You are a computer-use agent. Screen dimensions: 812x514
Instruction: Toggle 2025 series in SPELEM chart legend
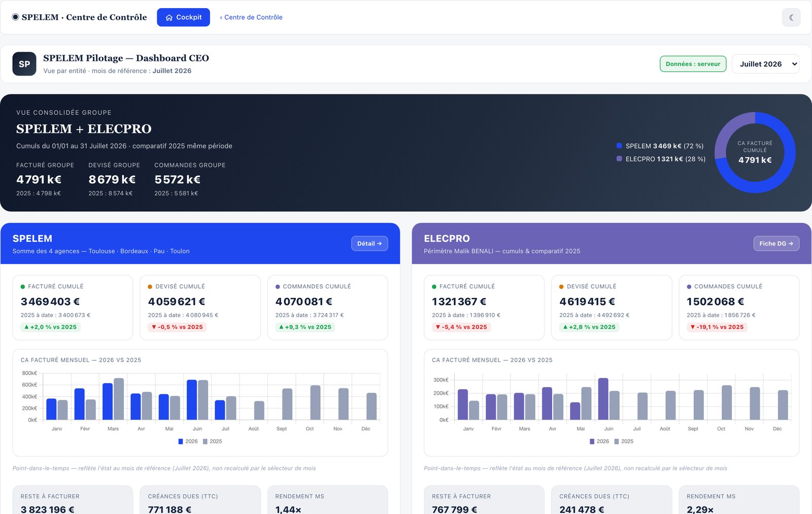coord(212,441)
